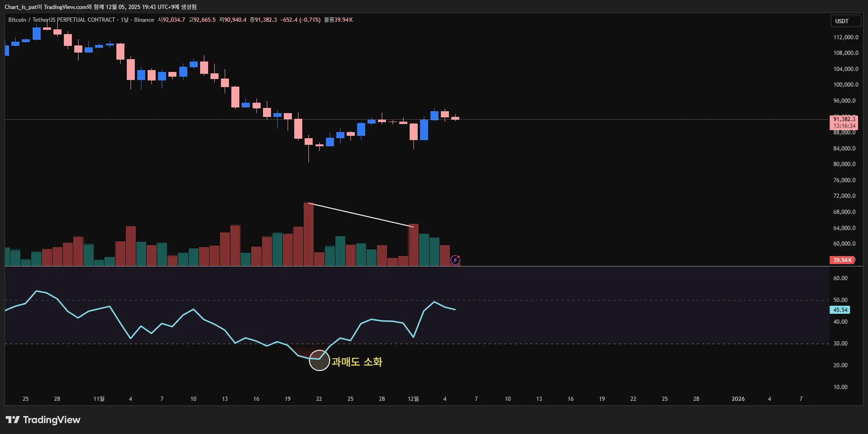Click the 91,382.3 current price label
868x434 pixels.
(x=844, y=119)
